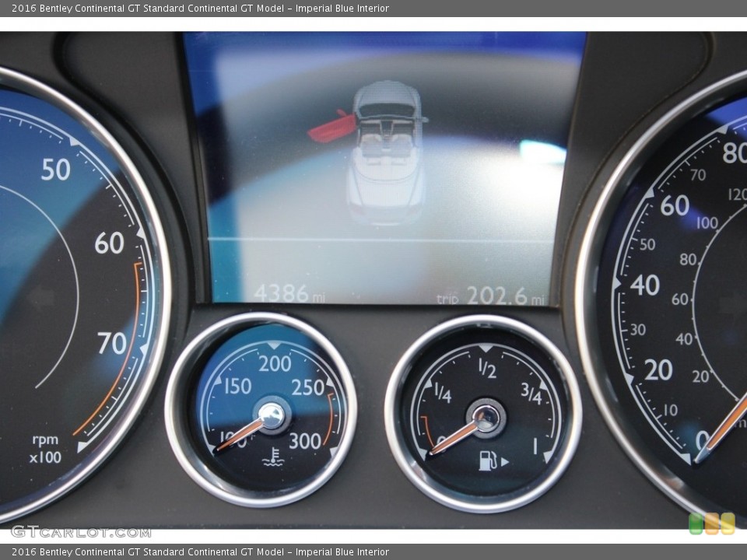Click the GTCARLOT.COM logo

(x=81, y=532)
